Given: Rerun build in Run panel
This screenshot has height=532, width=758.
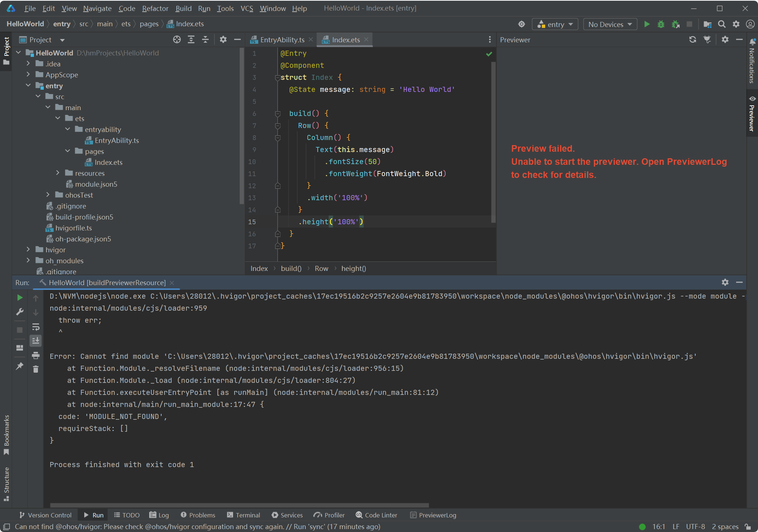Looking at the screenshot, I should 20,298.
